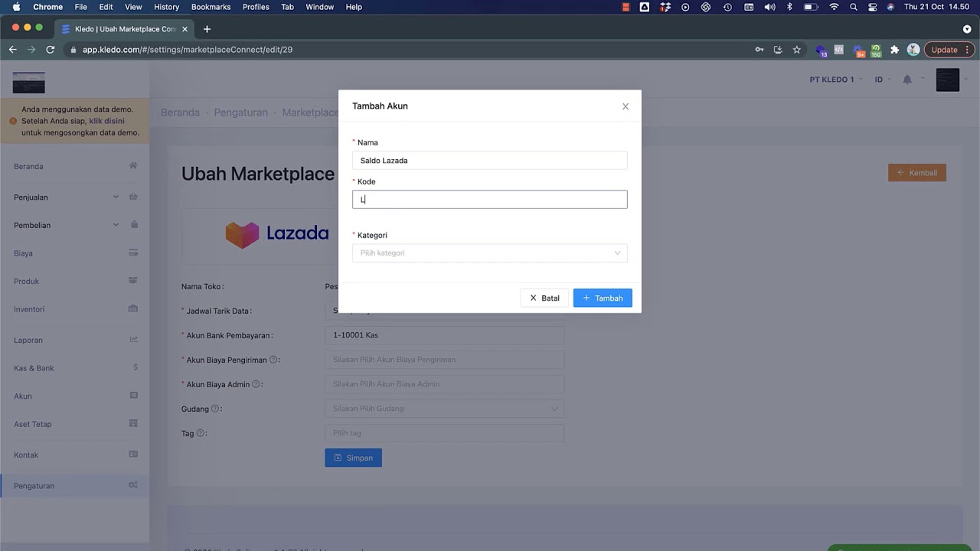Open the Akun Bank Pembayaran field
Image resolution: width=980 pixels, height=551 pixels.
click(x=444, y=335)
